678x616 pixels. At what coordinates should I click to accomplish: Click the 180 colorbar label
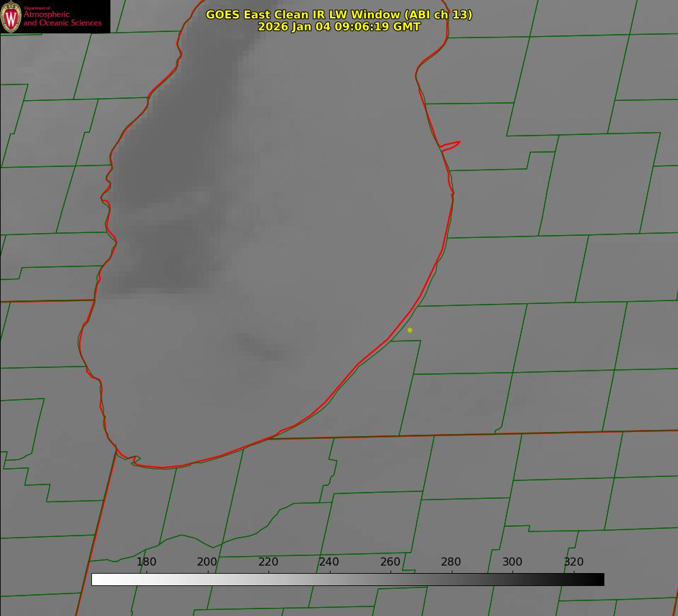click(146, 561)
